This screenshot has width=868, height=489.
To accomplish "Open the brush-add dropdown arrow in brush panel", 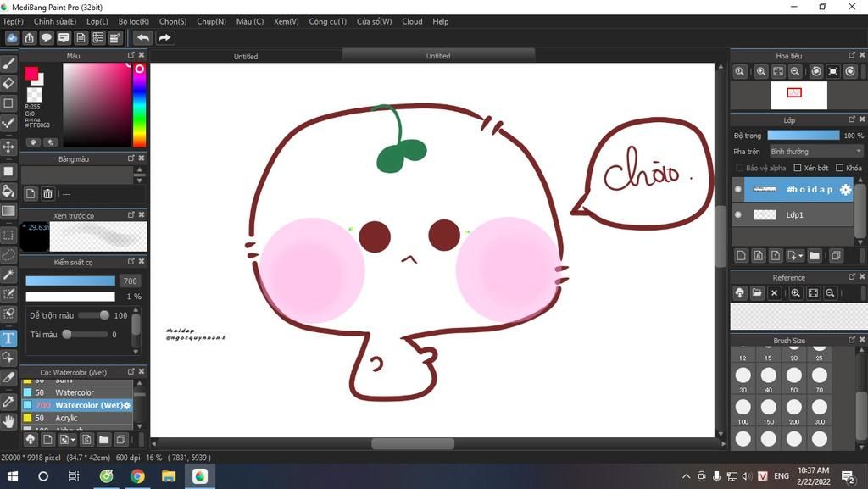I will (73, 440).
